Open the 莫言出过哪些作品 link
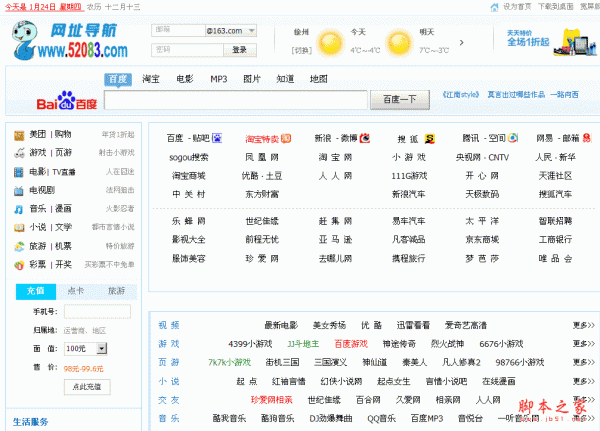This screenshot has height=431, width=600. 516,95
